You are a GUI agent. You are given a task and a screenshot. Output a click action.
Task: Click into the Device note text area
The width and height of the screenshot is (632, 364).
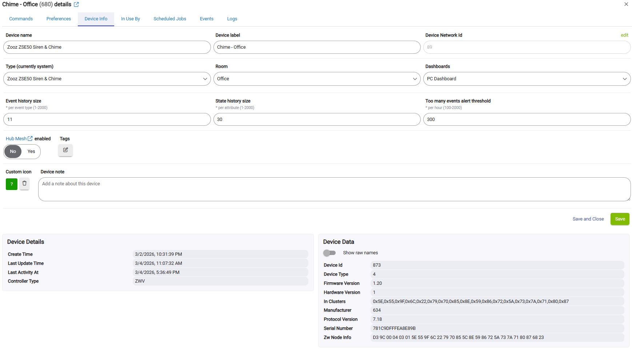(x=334, y=189)
